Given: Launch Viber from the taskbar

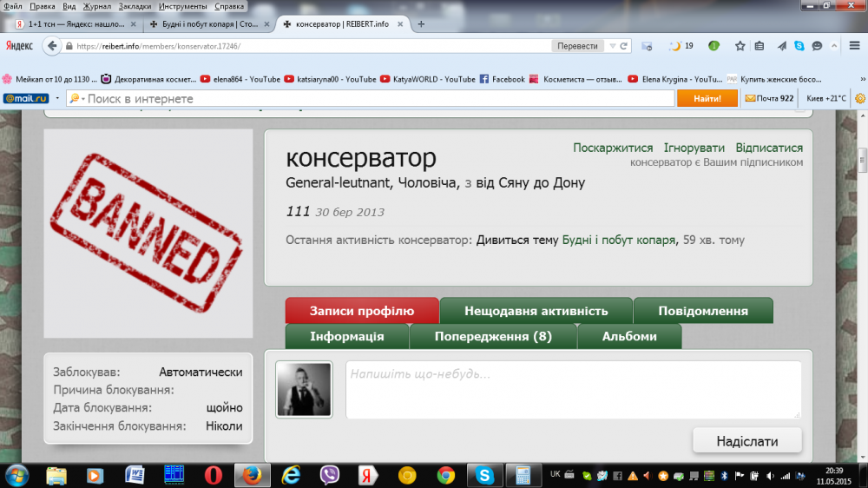Looking at the screenshot, I should 330,475.
